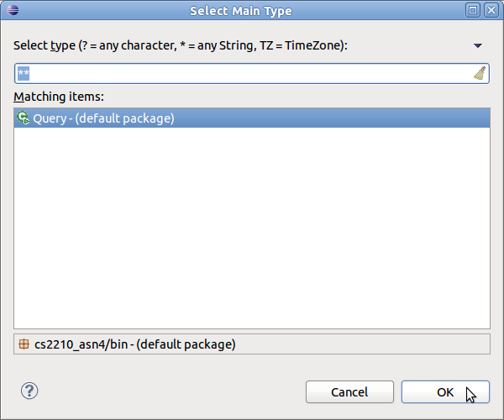Open help with the question mark icon
The width and height of the screenshot is (504, 420).
coord(29,391)
